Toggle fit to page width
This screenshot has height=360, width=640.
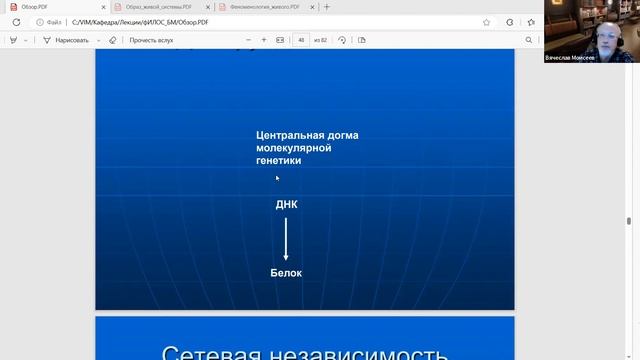(280, 40)
